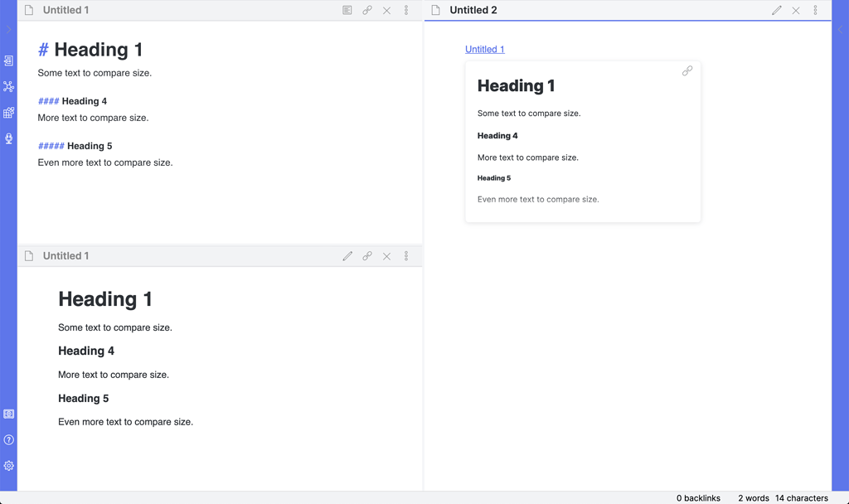The image size is (849, 504).
Task: Click file icon of the Untitled 1 source editor pane
Action: click(x=29, y=10)
